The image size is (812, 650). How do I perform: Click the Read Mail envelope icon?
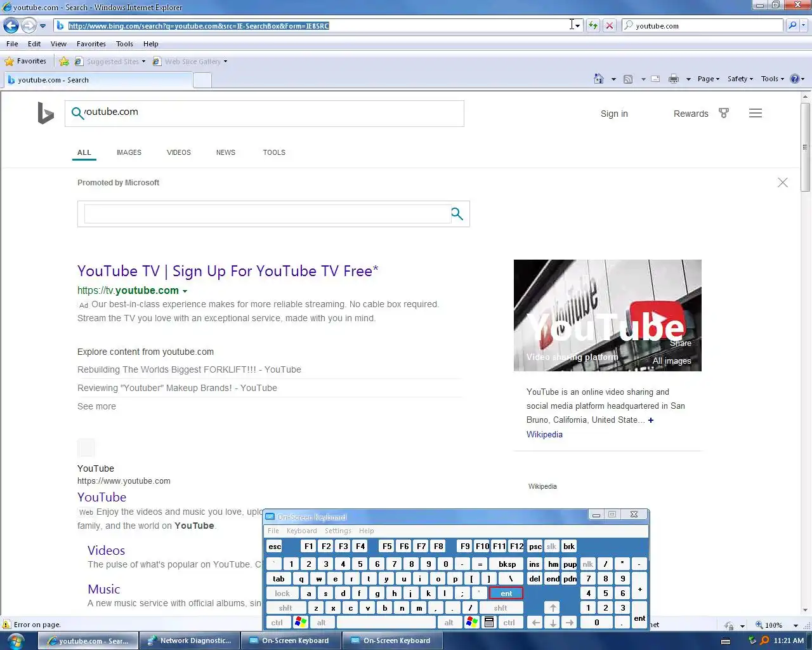point(656,79)
